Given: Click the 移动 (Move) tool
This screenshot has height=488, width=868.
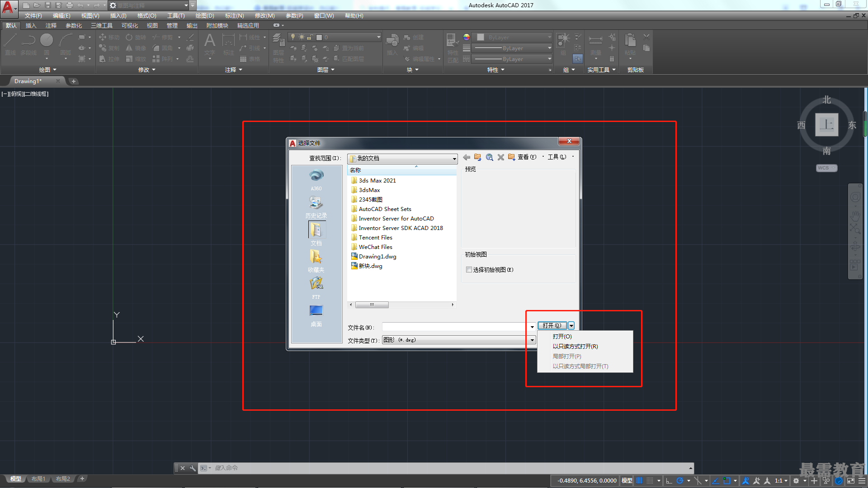Looking at the screenshot, I should click(x=109, y=37).
